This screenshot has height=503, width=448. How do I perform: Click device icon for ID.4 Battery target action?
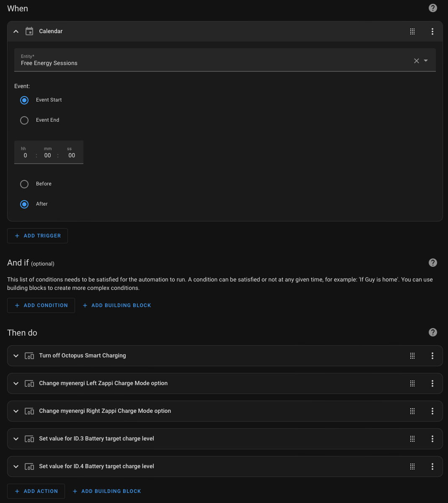click(29, 467)
